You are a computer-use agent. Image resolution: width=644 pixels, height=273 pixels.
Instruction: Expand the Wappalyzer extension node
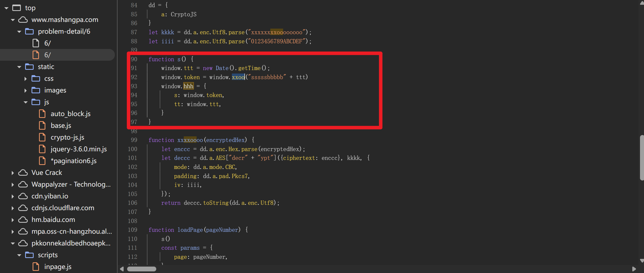[x=13, y=184]
